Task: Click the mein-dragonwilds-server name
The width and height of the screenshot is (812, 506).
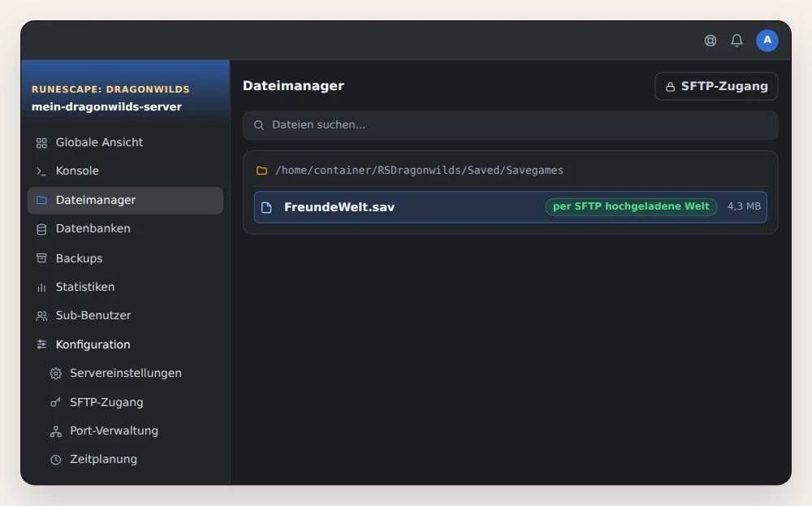Action: point(106,106)
